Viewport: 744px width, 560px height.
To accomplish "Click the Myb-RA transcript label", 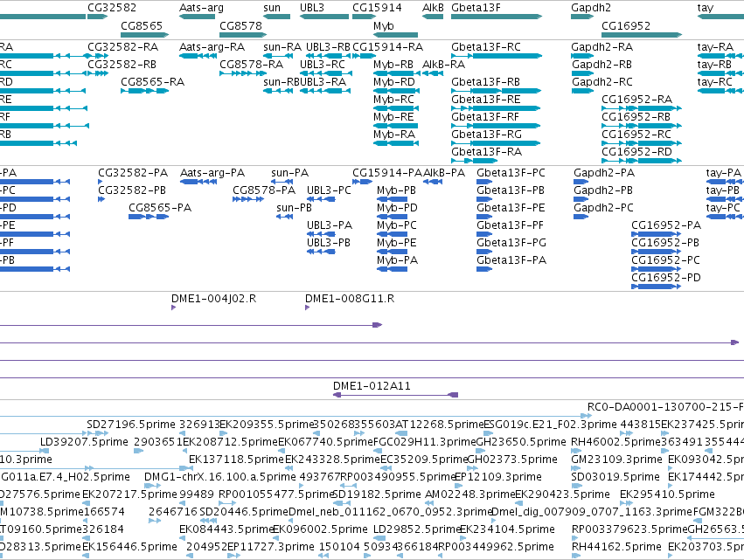I will click(394, 135).
